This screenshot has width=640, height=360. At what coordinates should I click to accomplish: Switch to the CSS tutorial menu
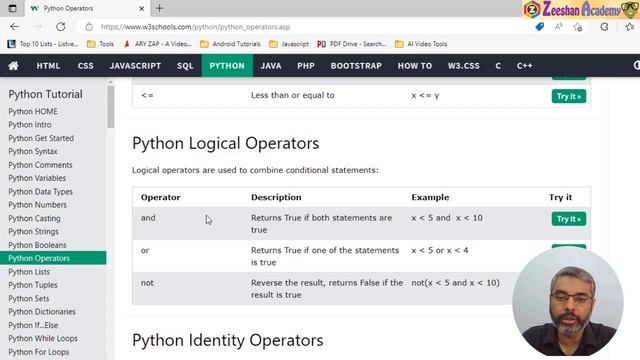coord(86,66)
